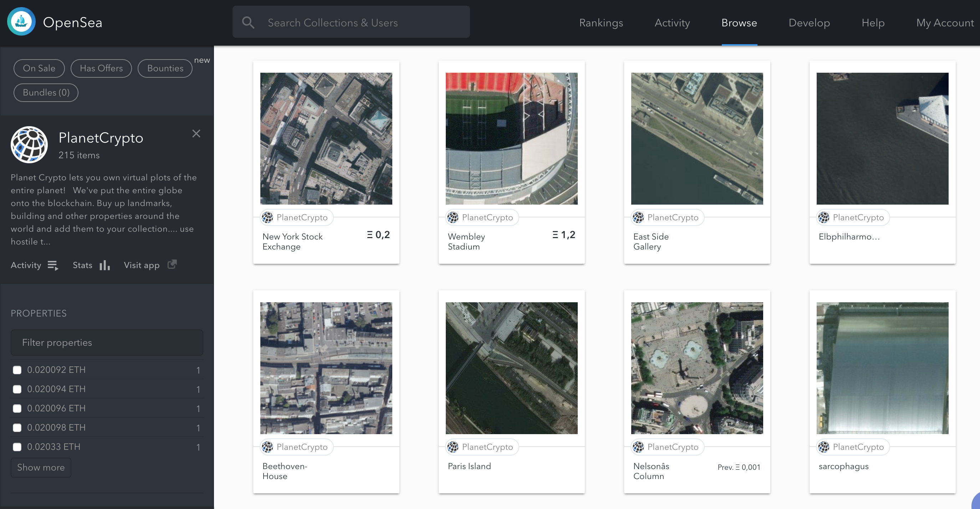Open the sarcophagus aerial image

[883, 368]
